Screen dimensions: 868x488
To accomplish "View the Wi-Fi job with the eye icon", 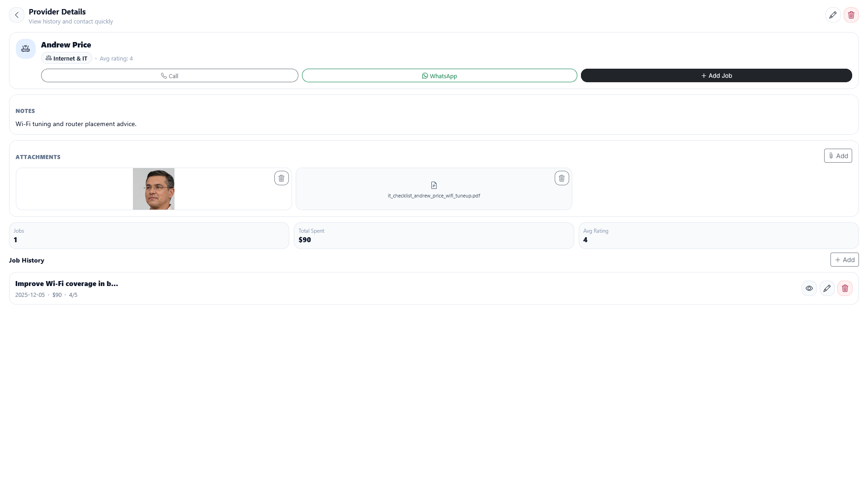I will pyautogui.click(x=809, y=288).
